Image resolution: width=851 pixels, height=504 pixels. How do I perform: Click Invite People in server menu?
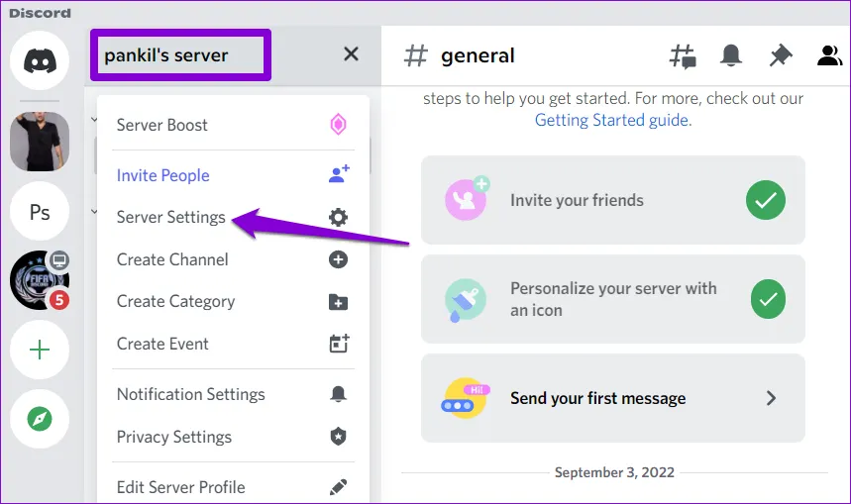pos(163,175)
